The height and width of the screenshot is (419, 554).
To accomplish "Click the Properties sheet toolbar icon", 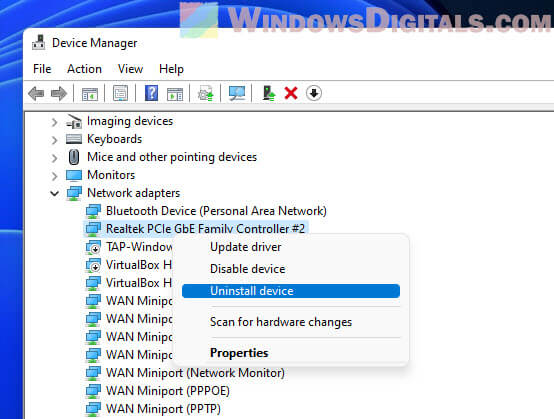I will tap(120, 94).
